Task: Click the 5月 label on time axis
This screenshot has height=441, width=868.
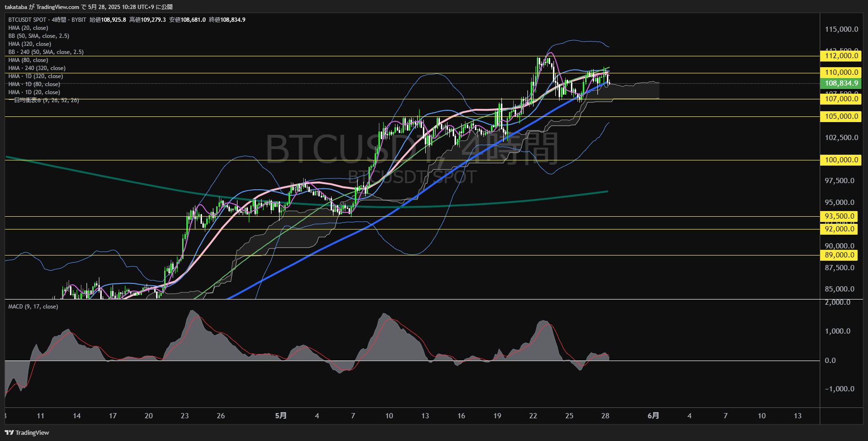Action: coord(281,416)
